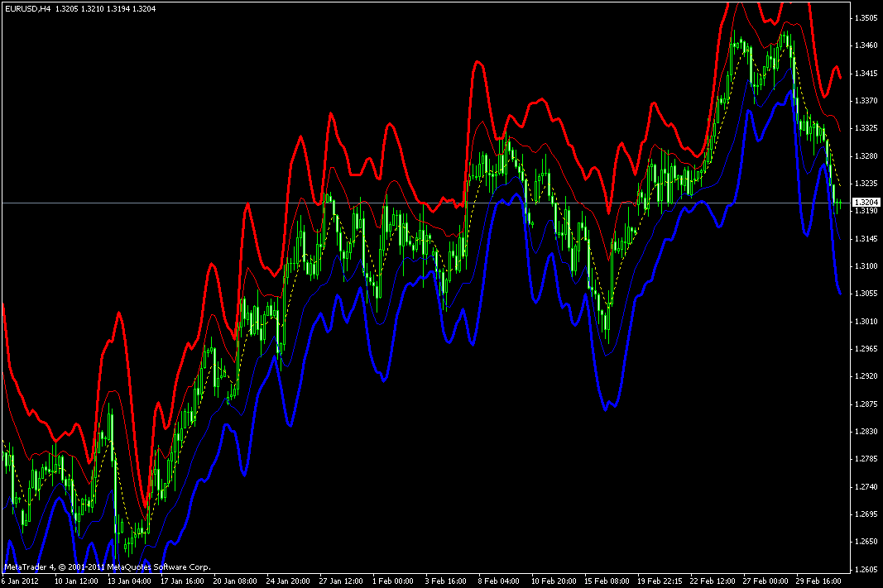Select the 29 Feb 16:00 time label
This screenshot has width=883, height=588.
[x=818, y=581]
